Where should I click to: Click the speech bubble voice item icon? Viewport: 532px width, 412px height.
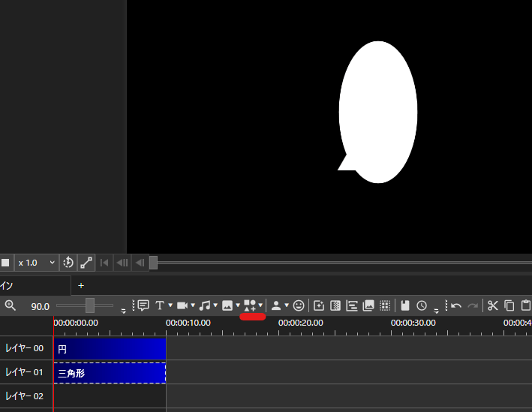(x=143, y=305)
